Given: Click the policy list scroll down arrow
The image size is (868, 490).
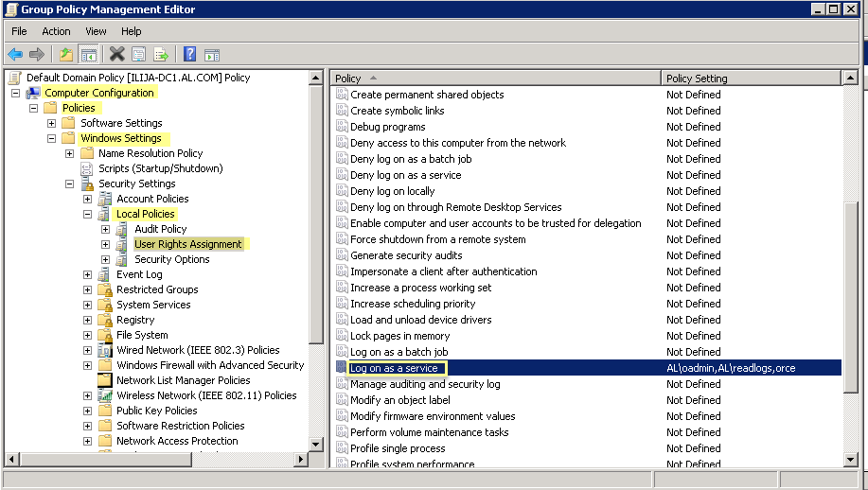Looking at the screenshot, I should (x=850, y=460).
